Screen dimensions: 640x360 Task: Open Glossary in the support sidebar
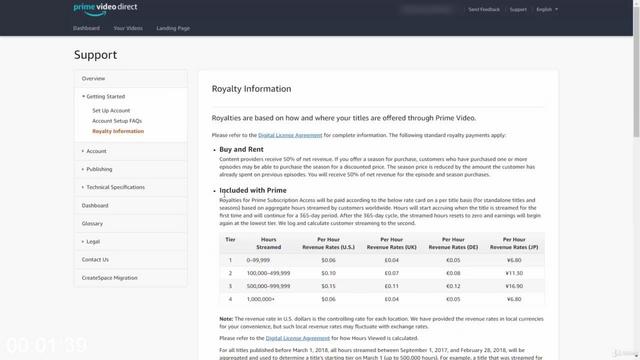tap(131, 223)
